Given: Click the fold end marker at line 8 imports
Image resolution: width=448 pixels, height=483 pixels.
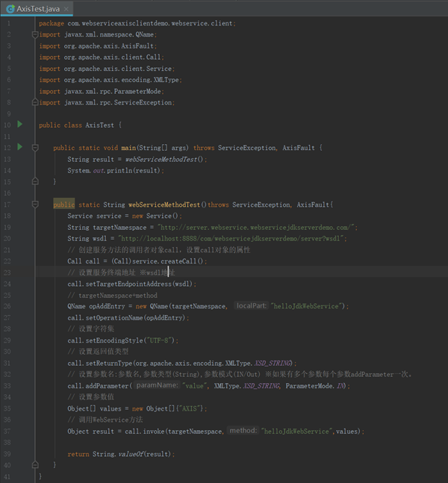Looking at the screenshot, I should (x=35, y=102).
